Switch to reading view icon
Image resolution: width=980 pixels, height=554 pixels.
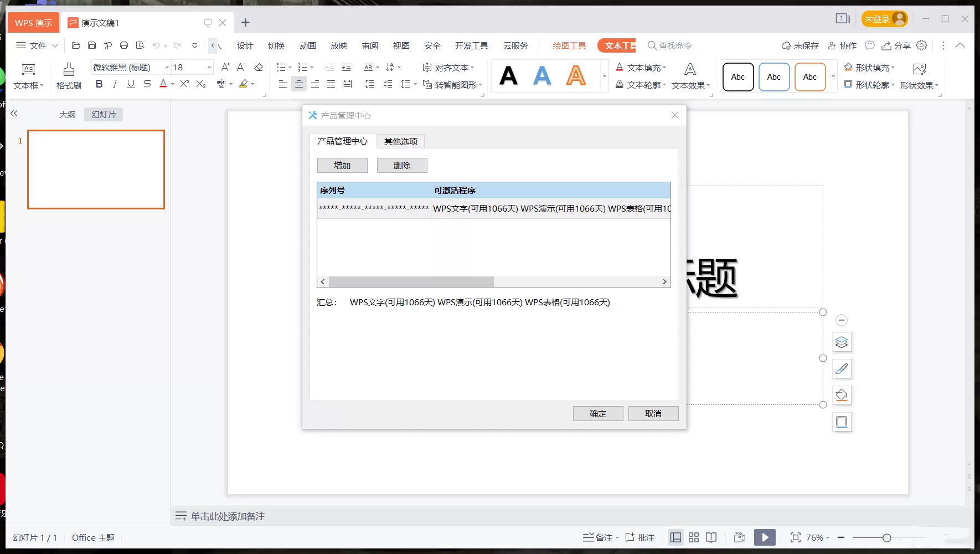(711, 537)
